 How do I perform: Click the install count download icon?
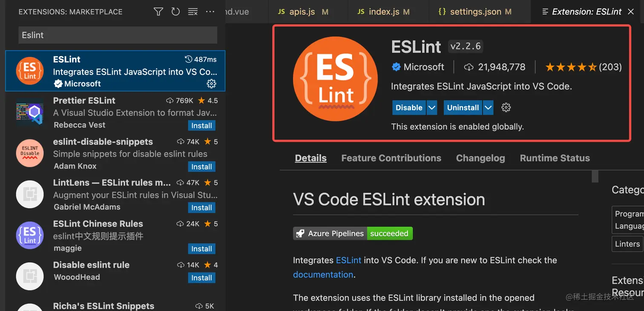tap(469, 67)
